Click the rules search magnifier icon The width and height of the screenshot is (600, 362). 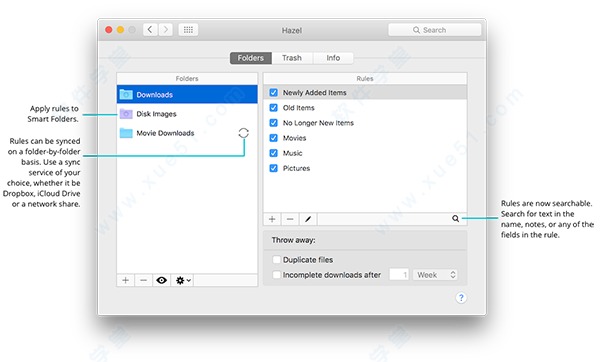pos(455,219)
